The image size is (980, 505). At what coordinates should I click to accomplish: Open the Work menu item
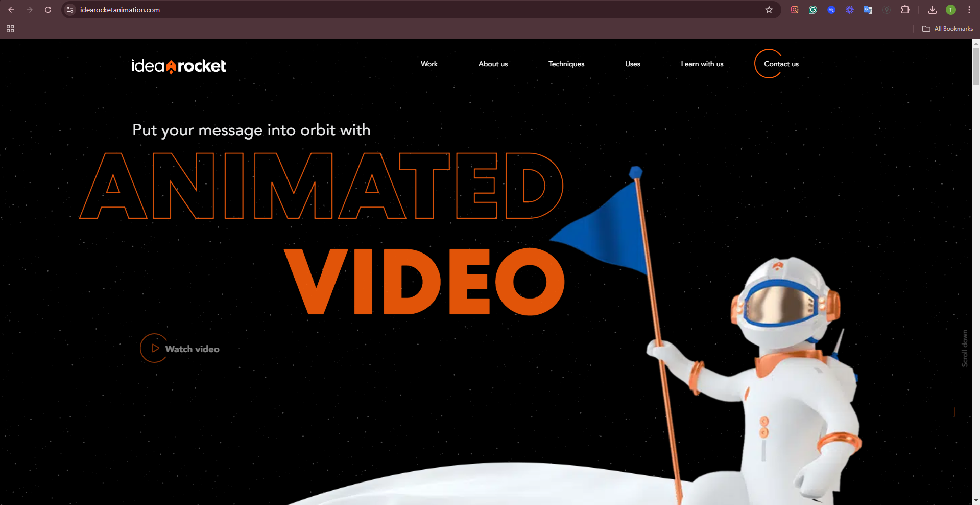429,64
